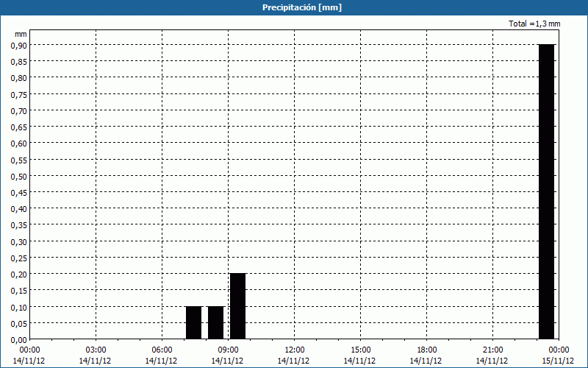Click the 0,65 y-axis value
Image resolution: width=588 pixels, height=368 pixels.
(19, 127)
